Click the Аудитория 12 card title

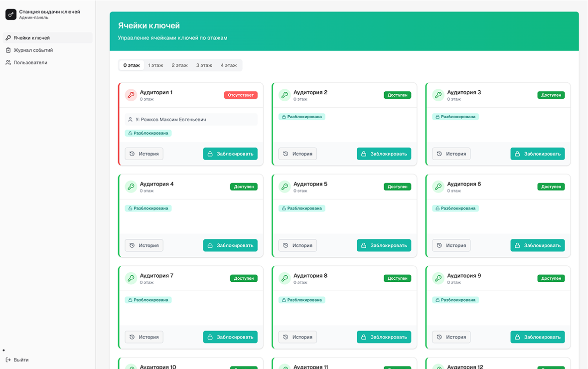coord(465,367)
